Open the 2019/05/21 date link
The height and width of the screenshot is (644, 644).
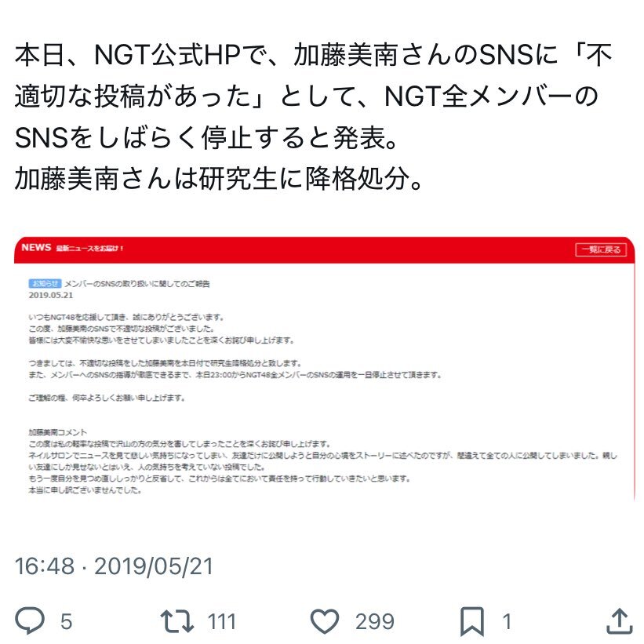click(154, 566)
